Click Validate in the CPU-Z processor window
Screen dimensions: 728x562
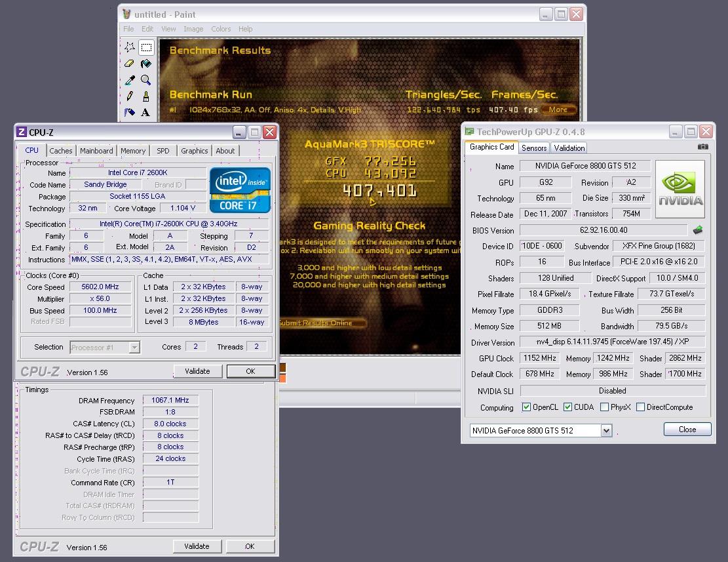pos(197,371)
